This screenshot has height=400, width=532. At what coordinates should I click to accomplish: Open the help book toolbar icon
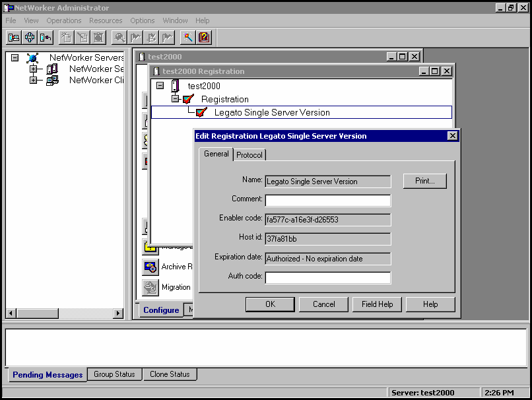click(204, 38)
